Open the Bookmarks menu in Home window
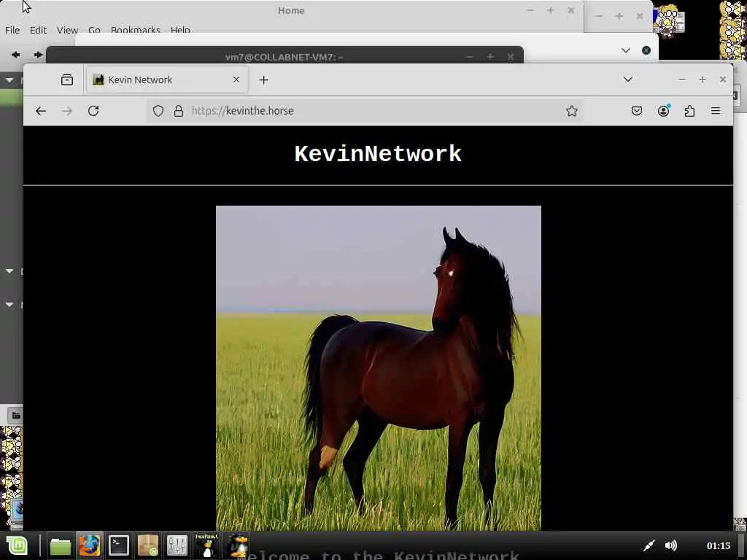The image size is (747, 560). pos(135,30)
